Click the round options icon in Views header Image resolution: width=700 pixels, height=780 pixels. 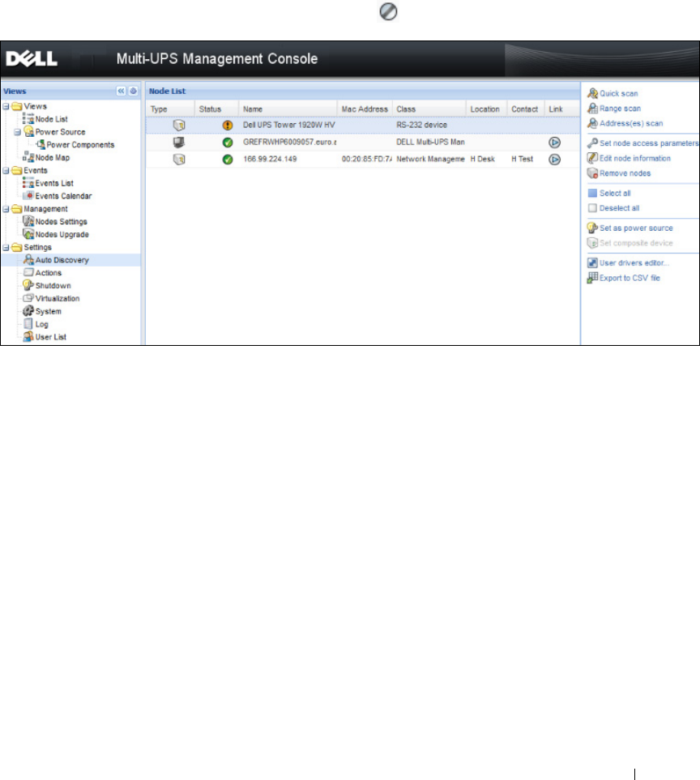point(133,91)
